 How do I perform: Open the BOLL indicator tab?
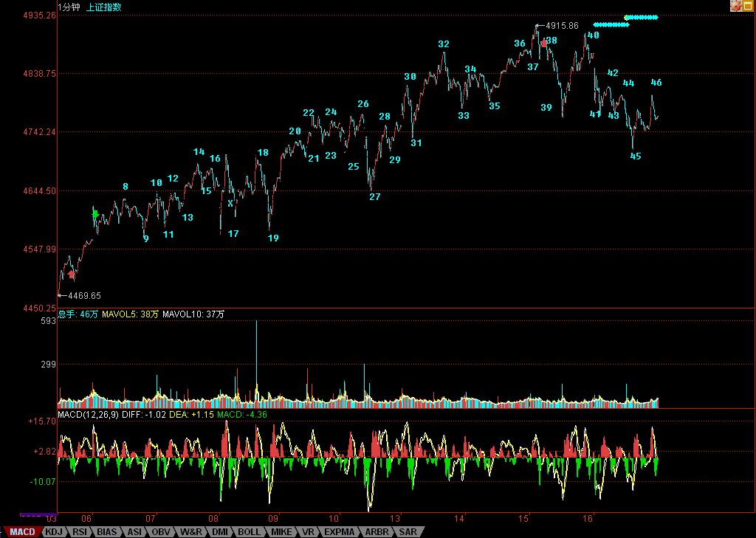(249, 531)
